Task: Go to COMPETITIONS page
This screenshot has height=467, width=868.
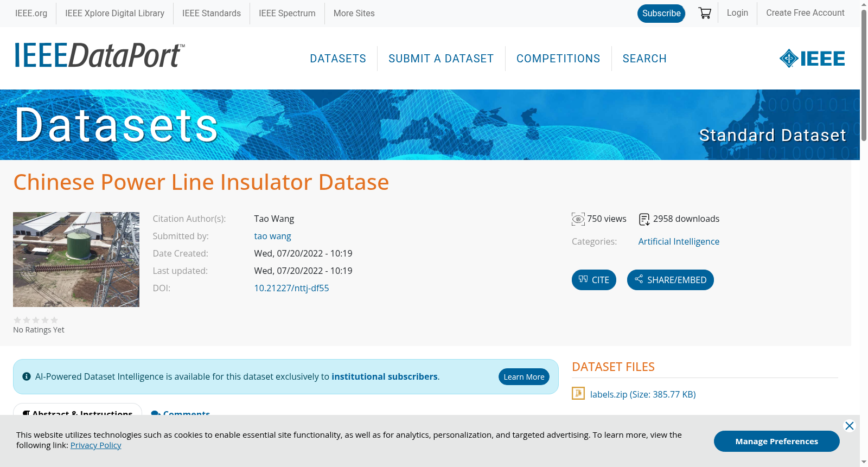Action: tap(558, 59)
